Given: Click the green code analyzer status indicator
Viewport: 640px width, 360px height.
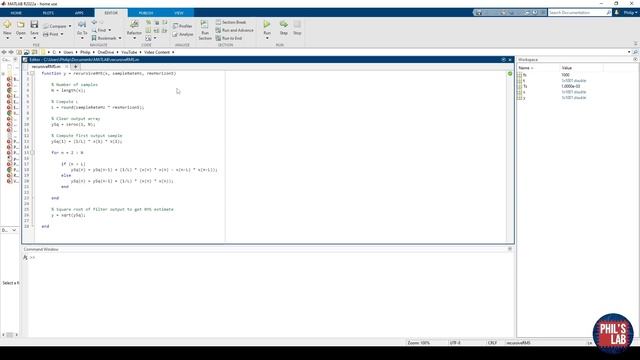Looking at the screenshot, I should point(510,73).
